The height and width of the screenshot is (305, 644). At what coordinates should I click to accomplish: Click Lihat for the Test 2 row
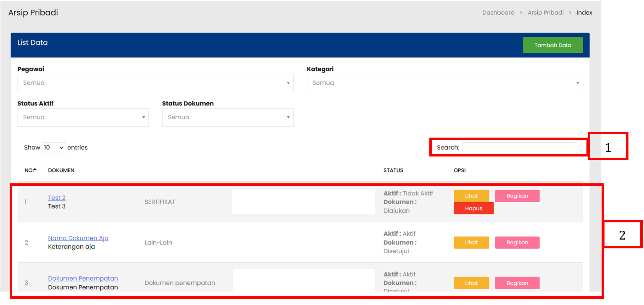(x=471, y=196)
